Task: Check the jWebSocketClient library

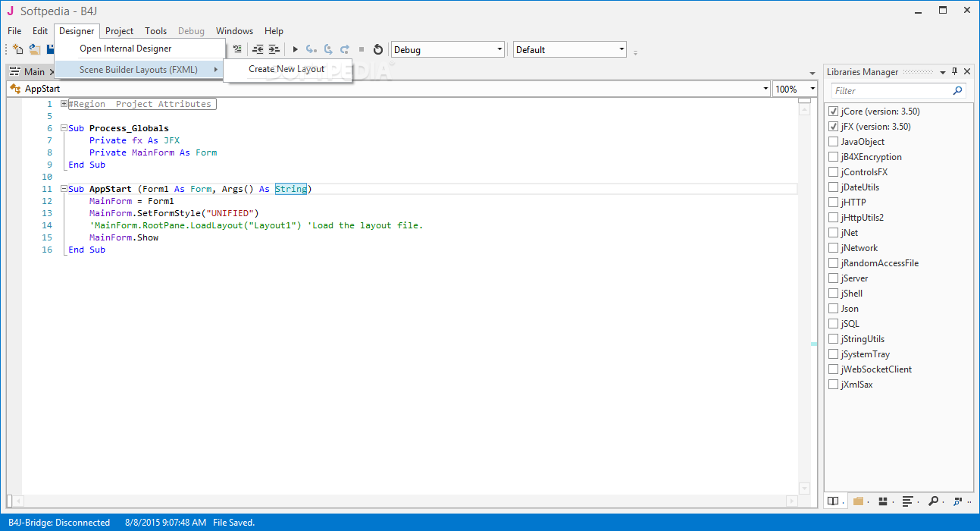Action: coord(834,369)
